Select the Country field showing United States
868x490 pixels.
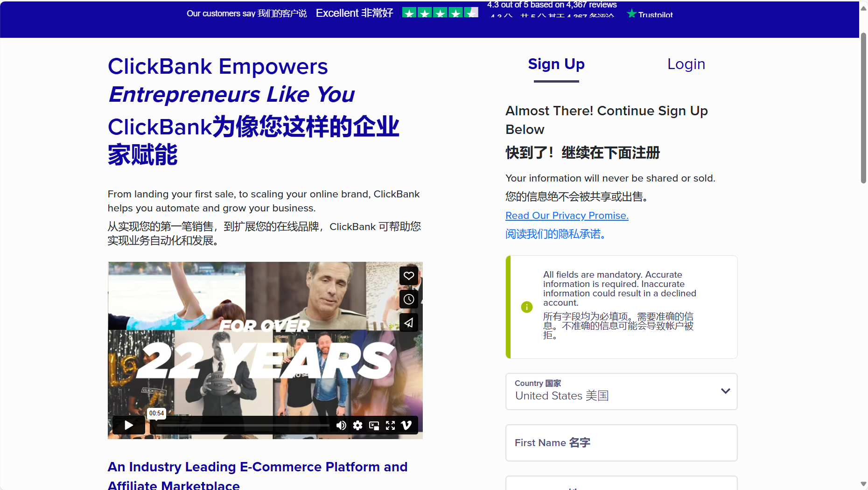pyautogui.click(x=622, y=392)
